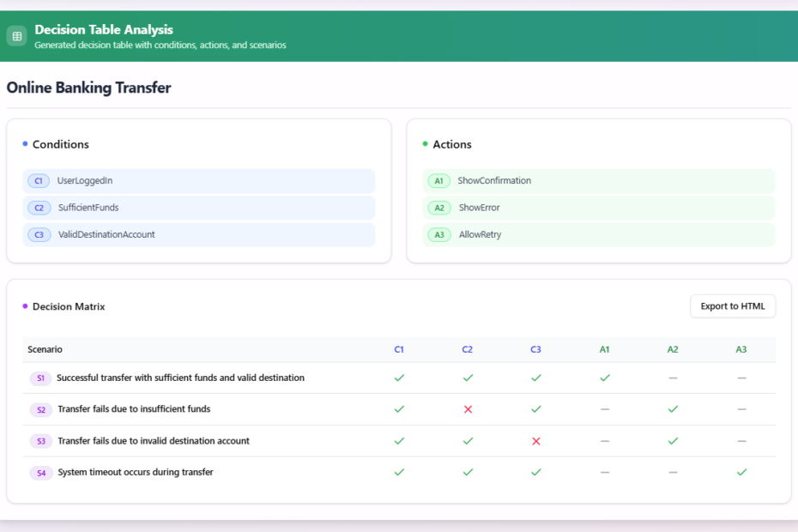Click the C1 column header
798x532 pixels.
coord(399,349)
